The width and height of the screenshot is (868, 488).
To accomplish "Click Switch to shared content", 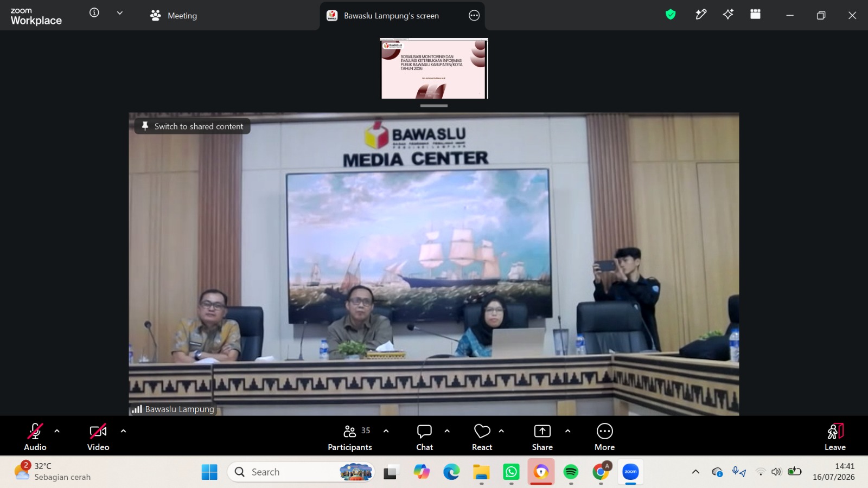I will click(192, 126).
